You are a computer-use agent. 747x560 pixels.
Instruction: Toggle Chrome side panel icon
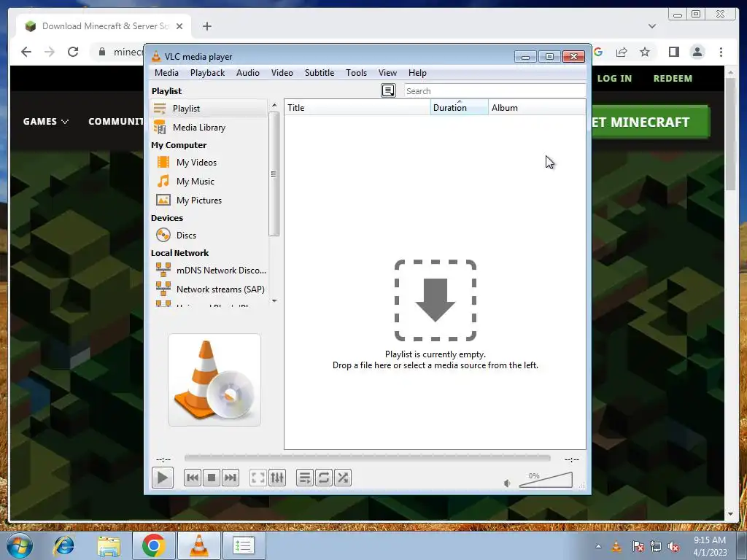pyautogui.click(x=673, y=52)
